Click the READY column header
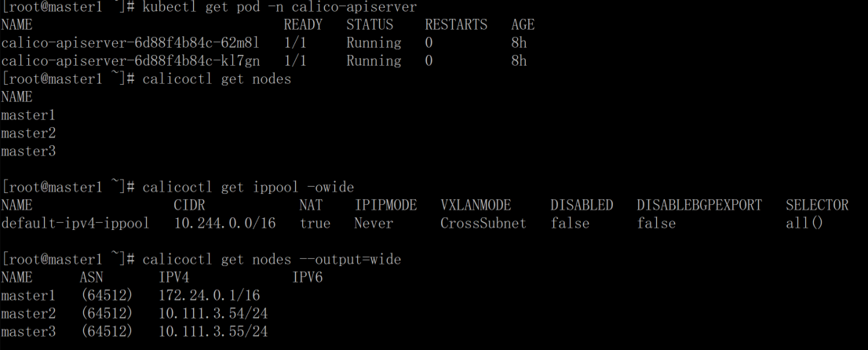This screenshot has height=350, width=868. (x=303, y=25)
